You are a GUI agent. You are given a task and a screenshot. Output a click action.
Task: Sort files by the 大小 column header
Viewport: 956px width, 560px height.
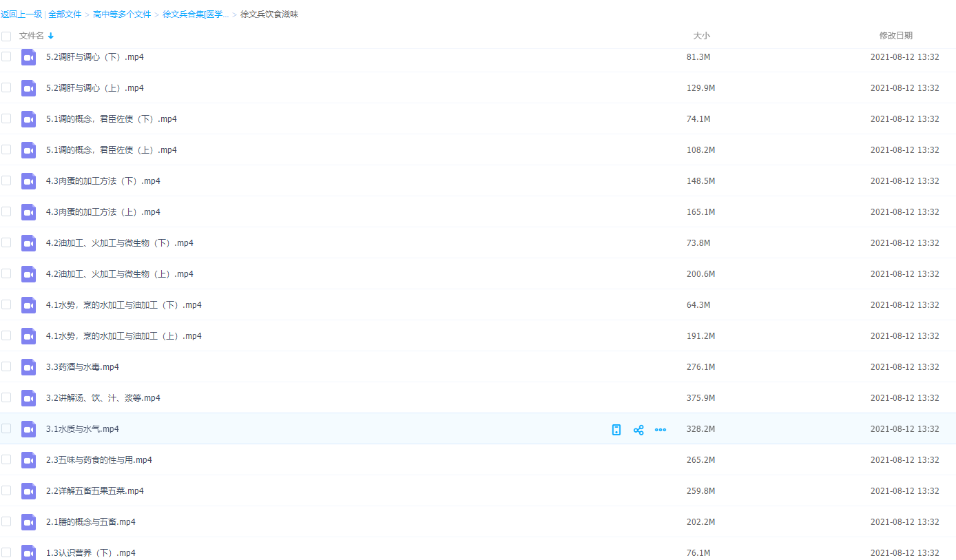[x=701, y=36]
